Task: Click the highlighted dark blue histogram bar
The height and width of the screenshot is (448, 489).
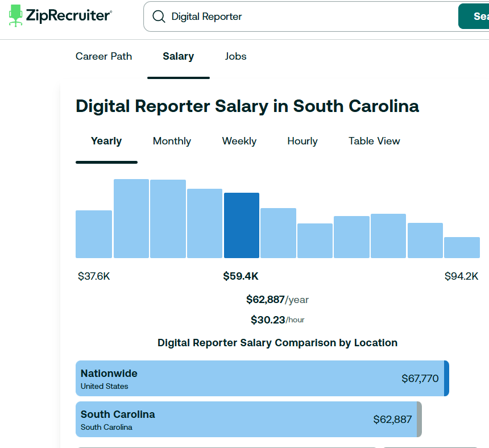Action: coord(241,226)
